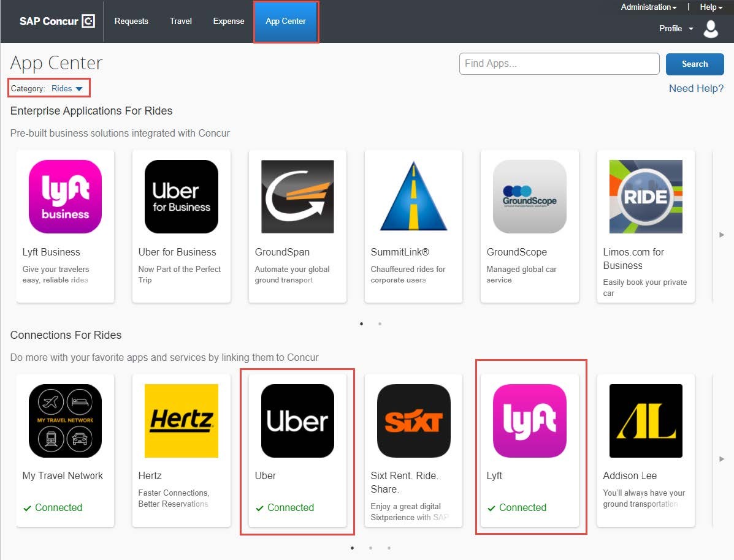This screenshot has height=560, width=734.
Task: Open the Help dropdown menu
Action: click(711, 7)
